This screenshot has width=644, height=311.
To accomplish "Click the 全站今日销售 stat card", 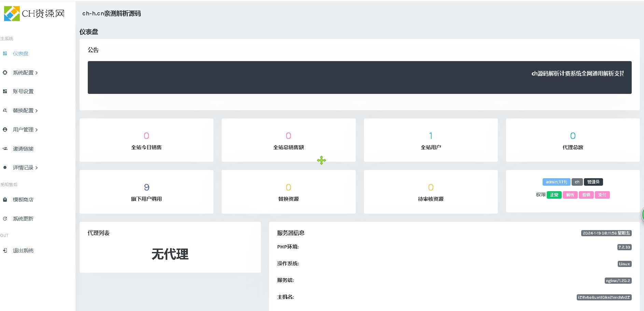I will (146, 140).
